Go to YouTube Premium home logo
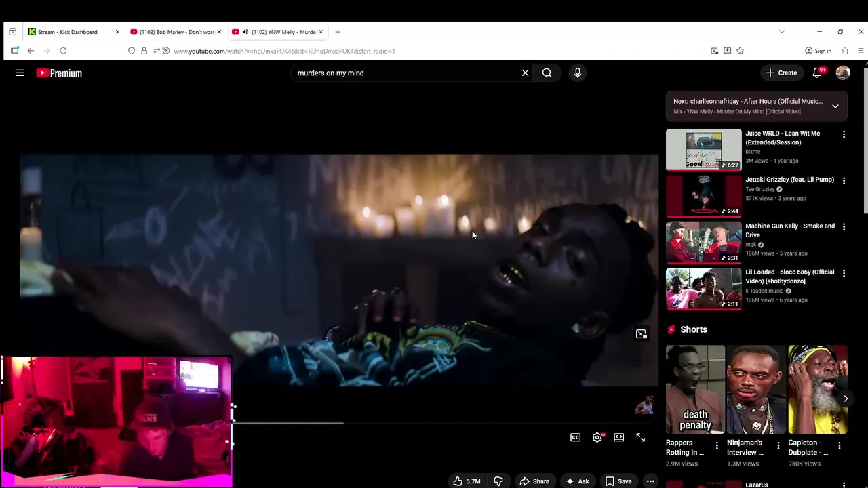 click(59, 73)
